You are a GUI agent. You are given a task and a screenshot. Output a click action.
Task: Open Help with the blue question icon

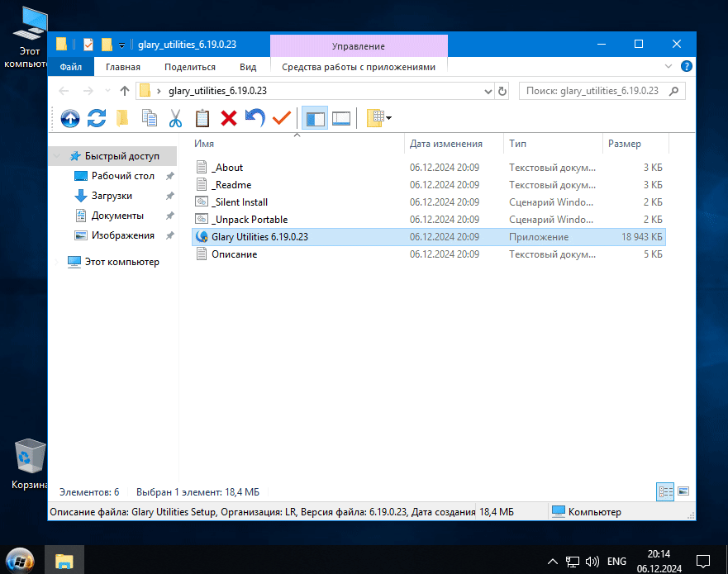coord(686,66)
